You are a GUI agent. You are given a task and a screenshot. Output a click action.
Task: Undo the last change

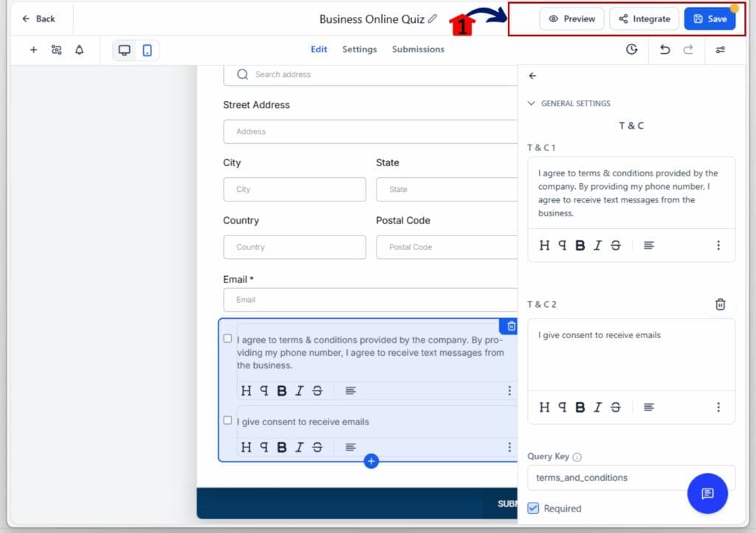664,49
